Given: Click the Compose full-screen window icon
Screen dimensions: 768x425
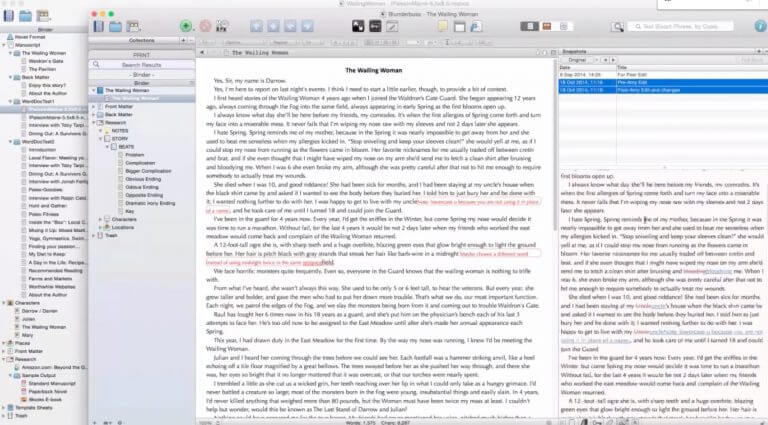Looking at the screenshot, I should click(459, 26).
